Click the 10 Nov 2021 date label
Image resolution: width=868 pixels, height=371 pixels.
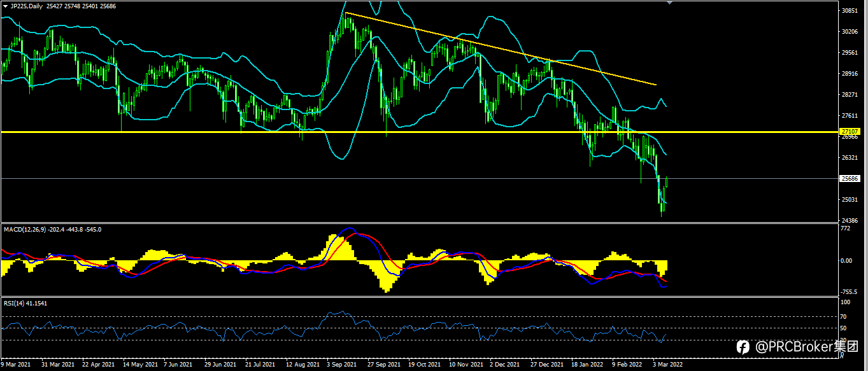click(466, 365)
